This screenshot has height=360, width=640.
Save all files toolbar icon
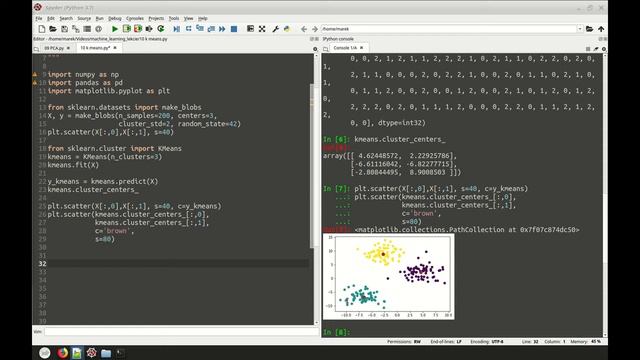tap(76, 29)
